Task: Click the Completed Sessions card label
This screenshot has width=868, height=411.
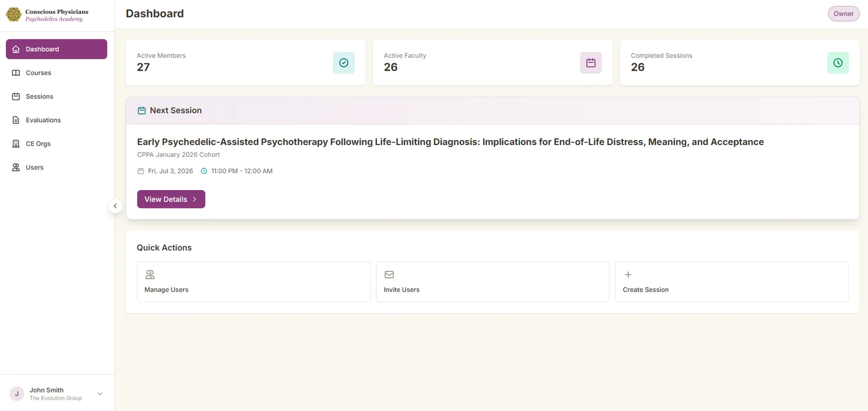Action: click(x=661, y=55)
